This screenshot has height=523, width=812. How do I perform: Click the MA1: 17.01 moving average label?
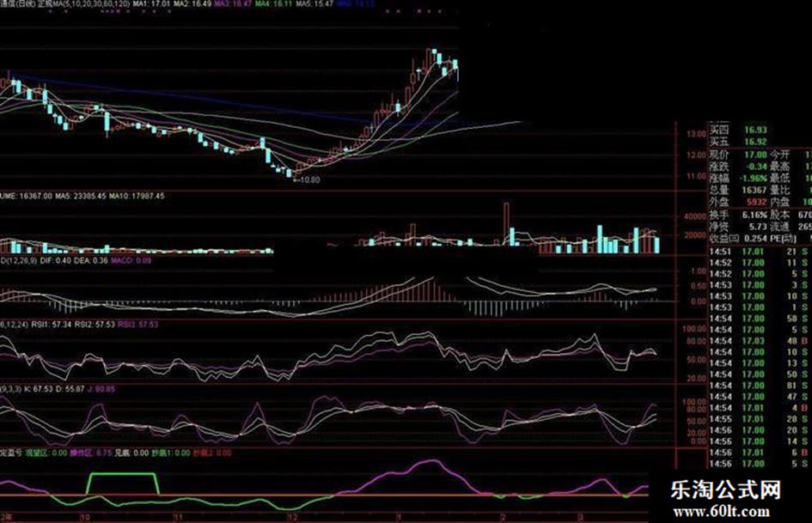151,3
